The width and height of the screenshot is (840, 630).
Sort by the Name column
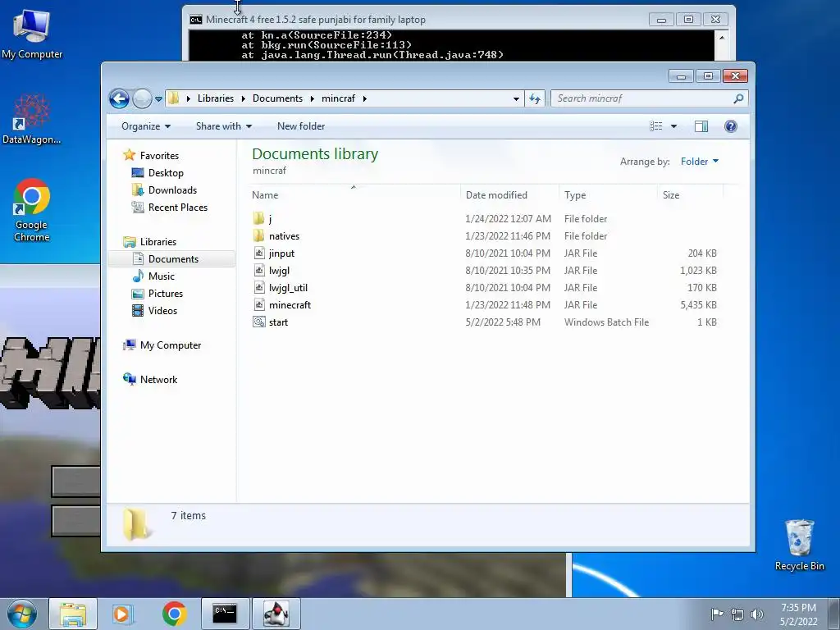click(x=354, y=195)
